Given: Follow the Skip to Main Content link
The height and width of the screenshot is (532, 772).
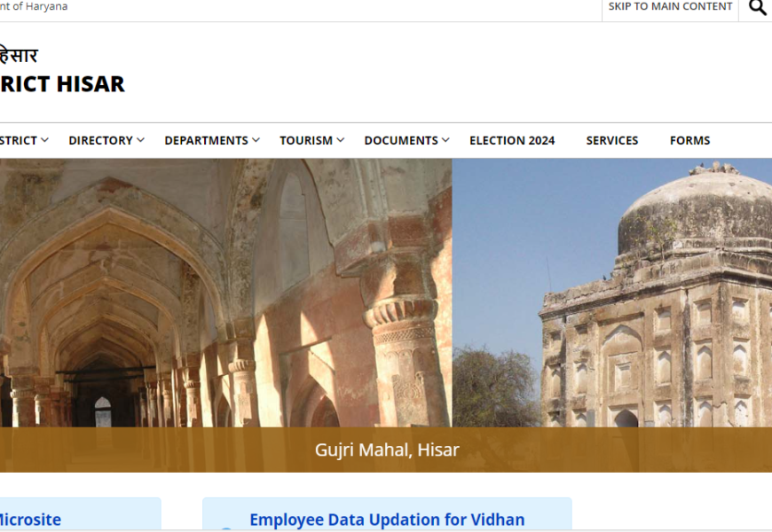Looking at the screenshot, I should click(x=670, y=6).
